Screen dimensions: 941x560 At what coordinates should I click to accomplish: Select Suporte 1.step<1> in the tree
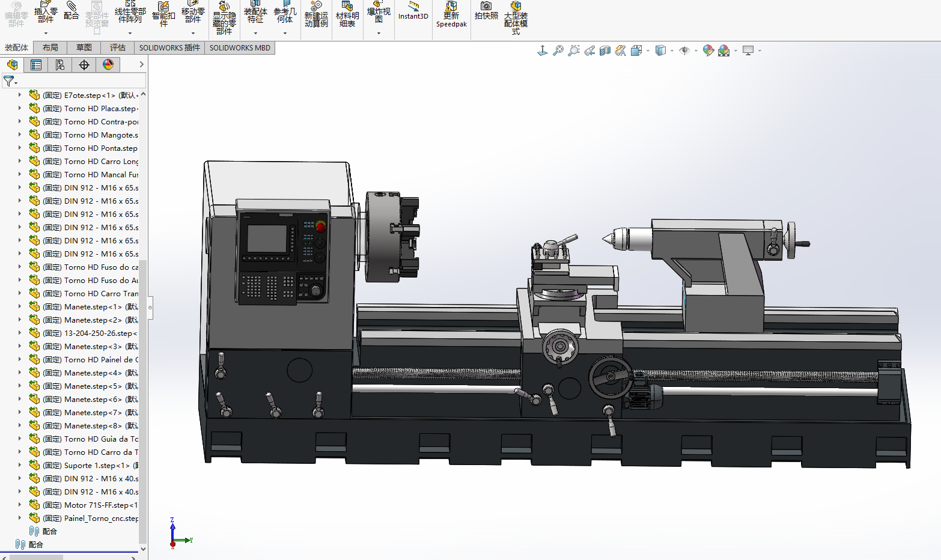(x=84, y=465)
